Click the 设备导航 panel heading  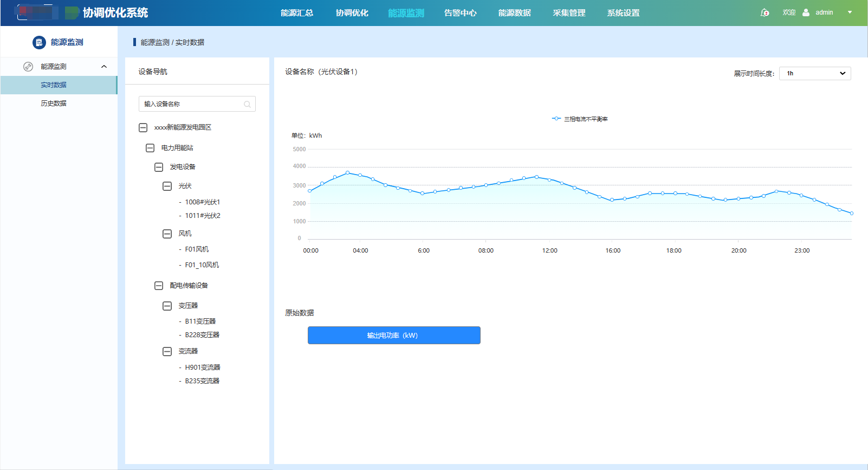[153, 72]
